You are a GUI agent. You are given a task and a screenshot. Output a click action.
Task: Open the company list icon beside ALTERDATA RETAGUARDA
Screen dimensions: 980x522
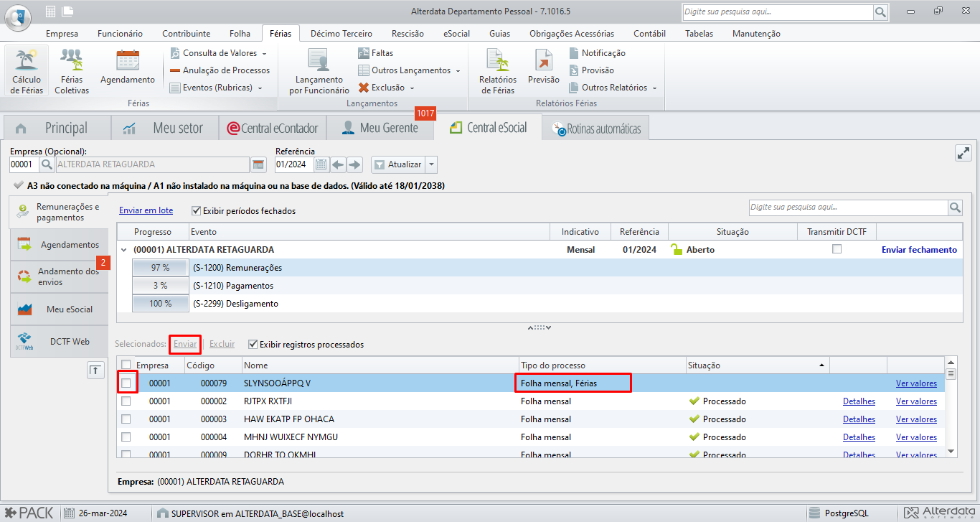[x=259, y=164]
